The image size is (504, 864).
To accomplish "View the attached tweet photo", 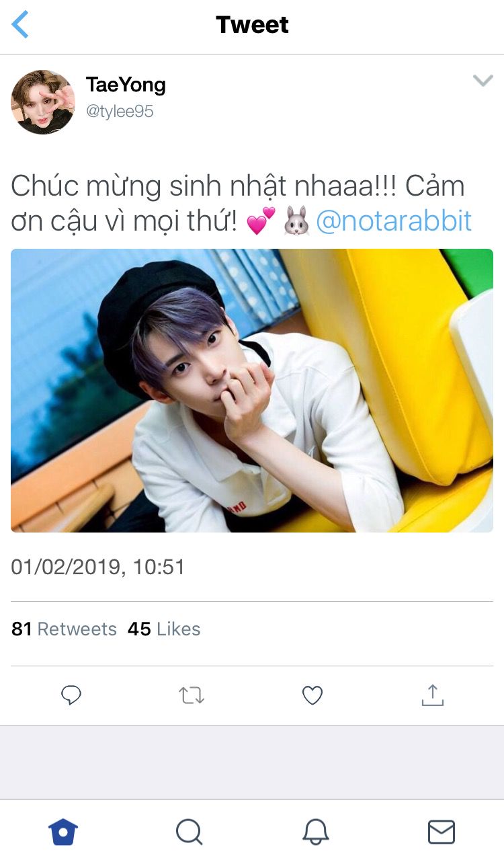I will tap(252, 390).
